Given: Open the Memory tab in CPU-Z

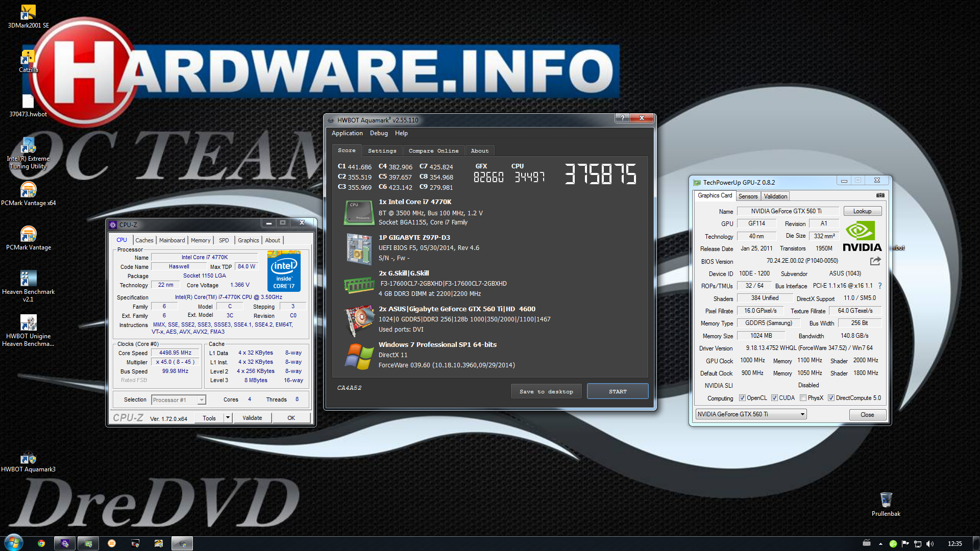Looking at the screenshot, I should coord(201,240).
